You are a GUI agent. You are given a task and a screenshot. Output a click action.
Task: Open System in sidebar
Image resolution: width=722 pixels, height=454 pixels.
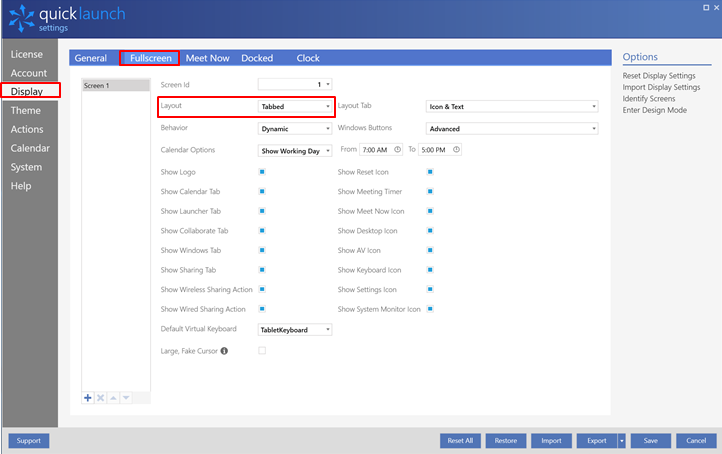[x=26, y=167]
